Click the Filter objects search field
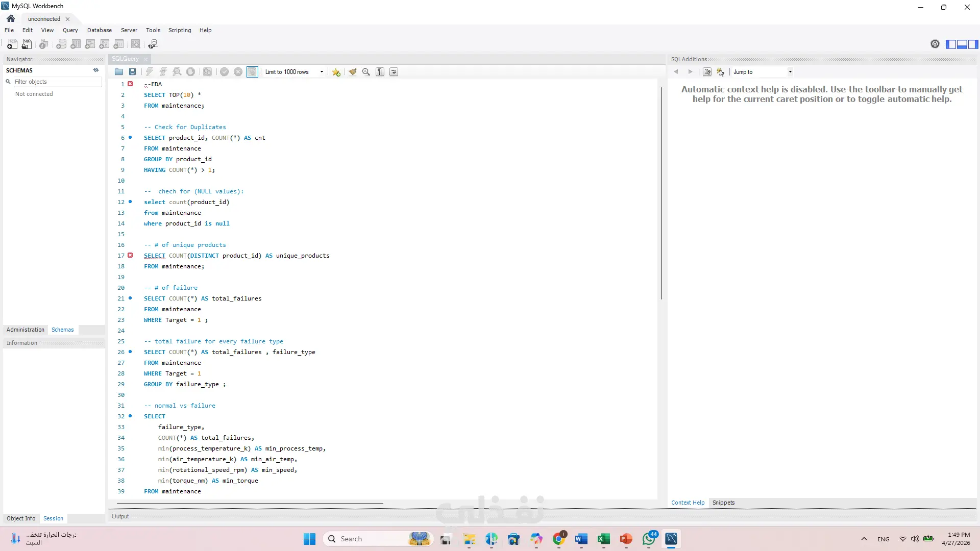 (57, 82)
